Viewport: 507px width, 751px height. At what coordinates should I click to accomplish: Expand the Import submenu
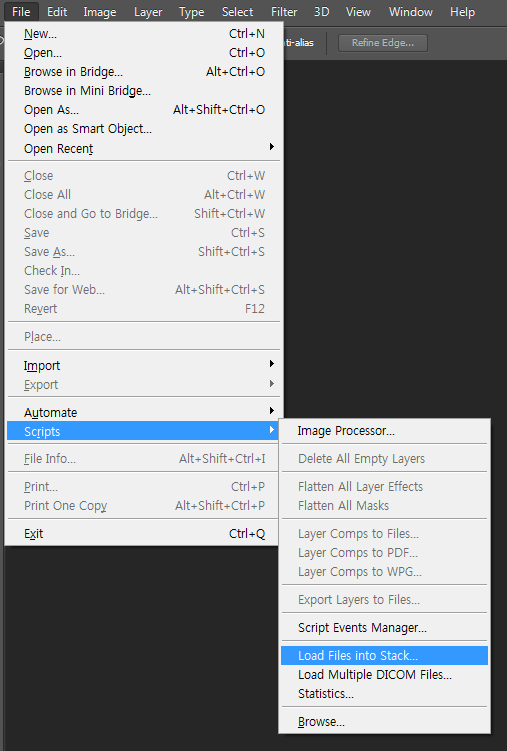coord(143,365)
